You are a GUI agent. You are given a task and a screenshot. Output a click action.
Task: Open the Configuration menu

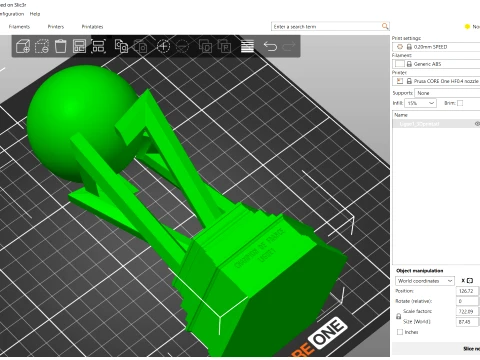12,14
